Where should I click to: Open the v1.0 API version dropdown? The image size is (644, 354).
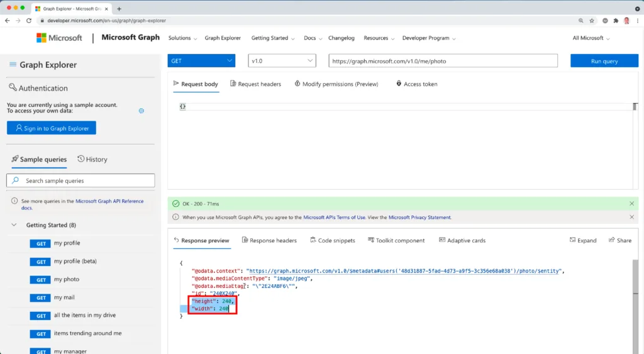282,61
